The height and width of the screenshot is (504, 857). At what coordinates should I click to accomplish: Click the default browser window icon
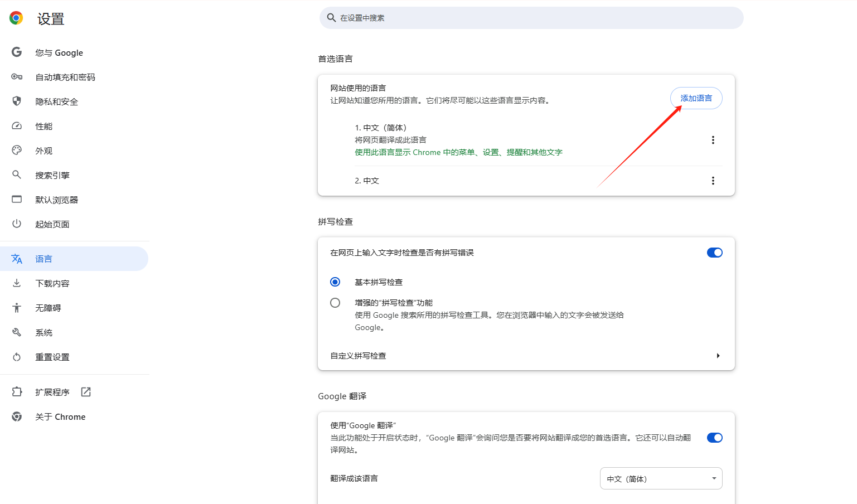pyautogui.click(x=17, y=200)
